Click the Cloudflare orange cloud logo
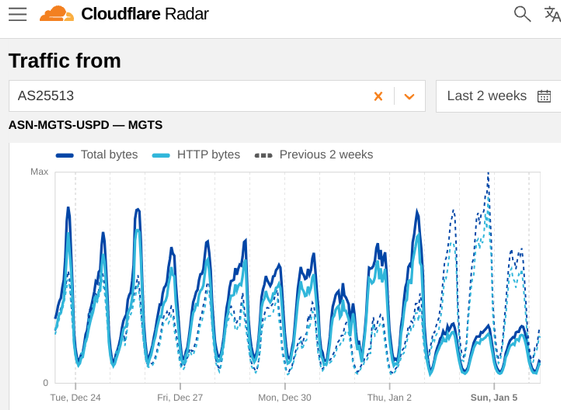Viewport: 561px width, 410px height. (x=57, y=14)
